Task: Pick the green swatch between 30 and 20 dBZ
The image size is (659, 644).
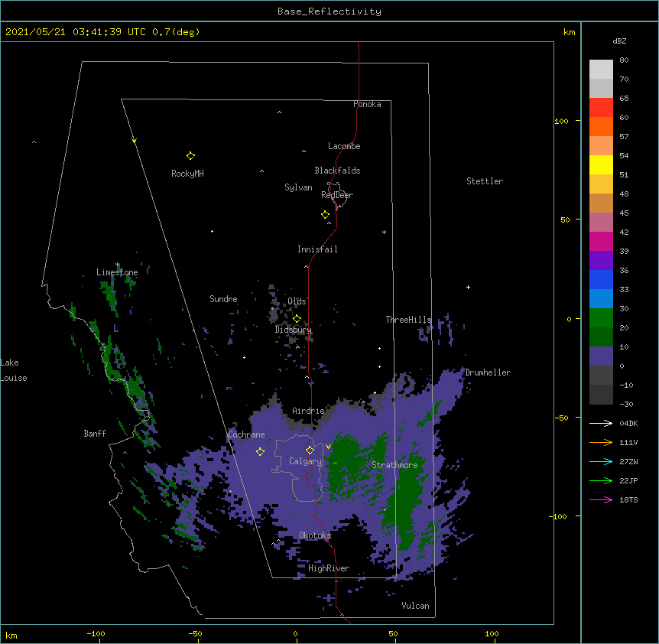Action: coord(601,318)
